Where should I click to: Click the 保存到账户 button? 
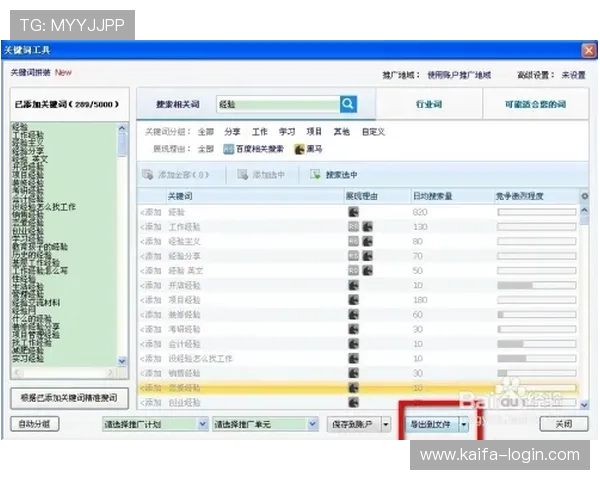point(354,424)
